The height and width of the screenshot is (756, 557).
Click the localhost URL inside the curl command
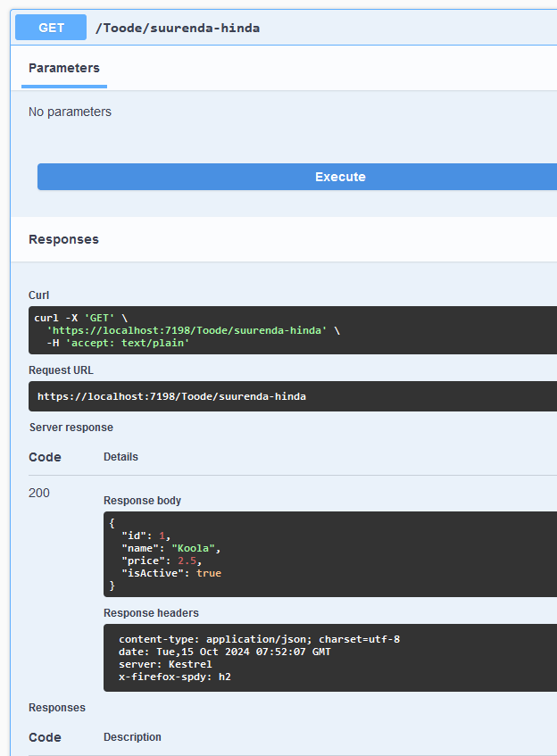click(x=187, y=330)
